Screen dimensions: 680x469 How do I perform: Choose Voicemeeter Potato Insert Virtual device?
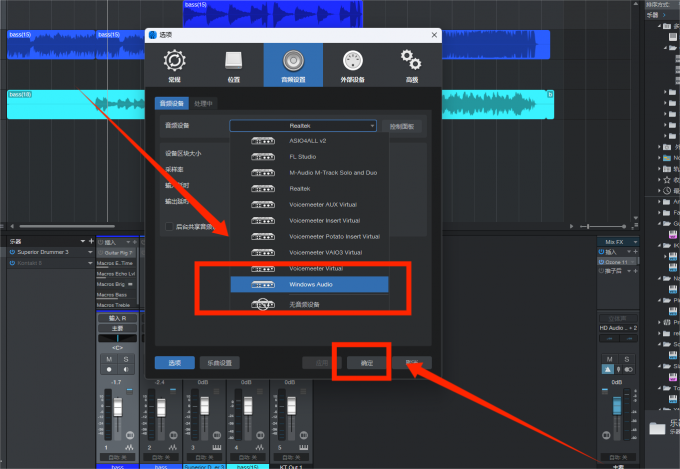click(x=309, y=236)
